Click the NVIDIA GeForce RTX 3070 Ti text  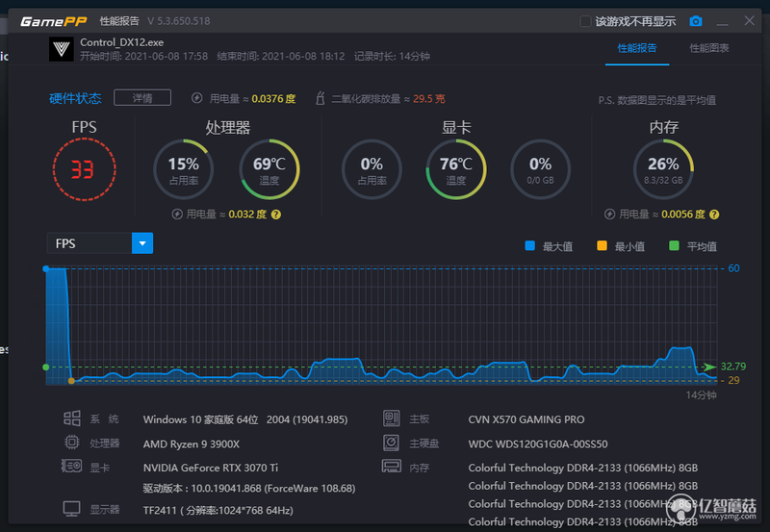coord(211,468)
